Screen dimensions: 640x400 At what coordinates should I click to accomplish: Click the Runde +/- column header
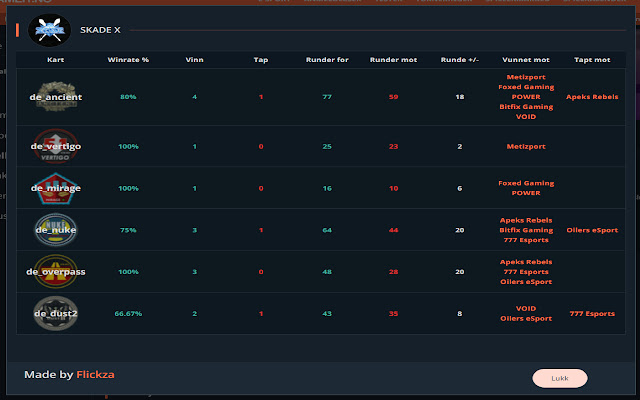[x=459, y=60]
